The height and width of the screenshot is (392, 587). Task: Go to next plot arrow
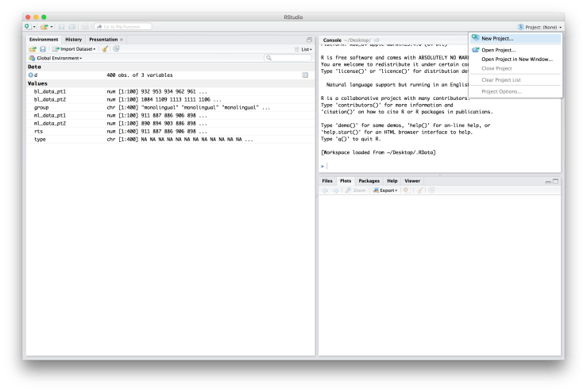click(x=336, y=190)
